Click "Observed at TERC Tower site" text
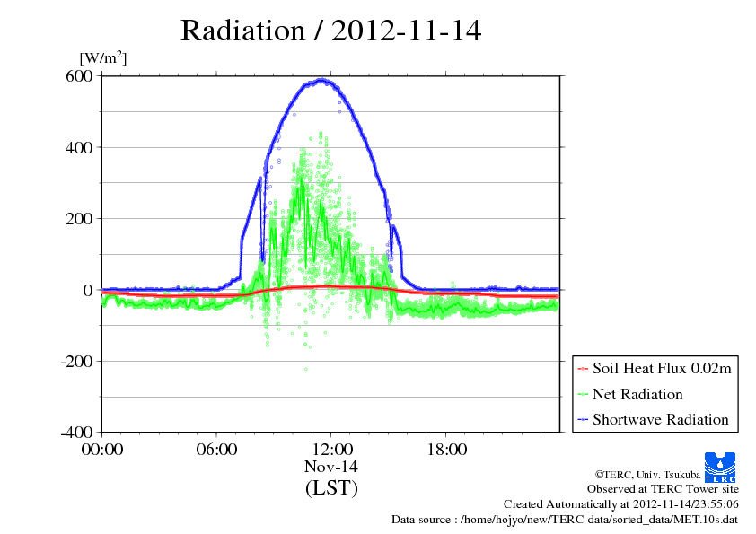Screen dimensions: 756x534 663,489
